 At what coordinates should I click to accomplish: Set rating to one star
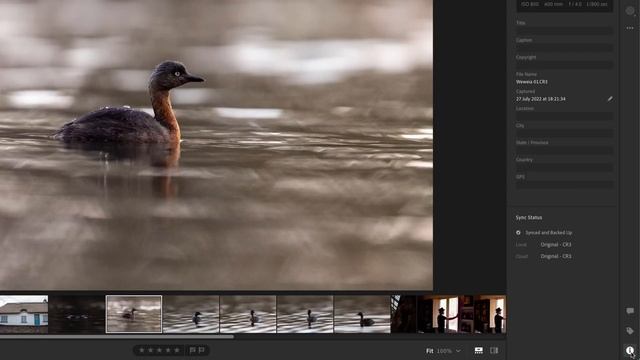[142, 350]
